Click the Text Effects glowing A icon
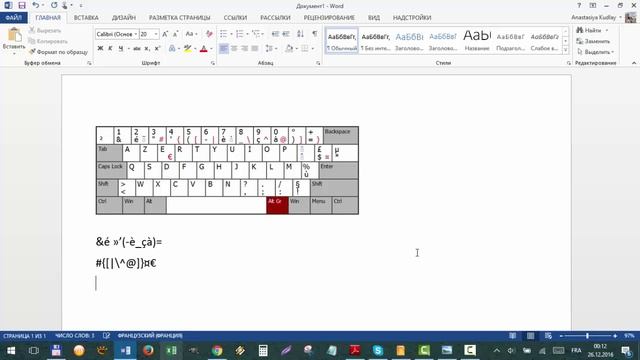The image size is (640, 360). pyautogui.click(x=172, y=49)
